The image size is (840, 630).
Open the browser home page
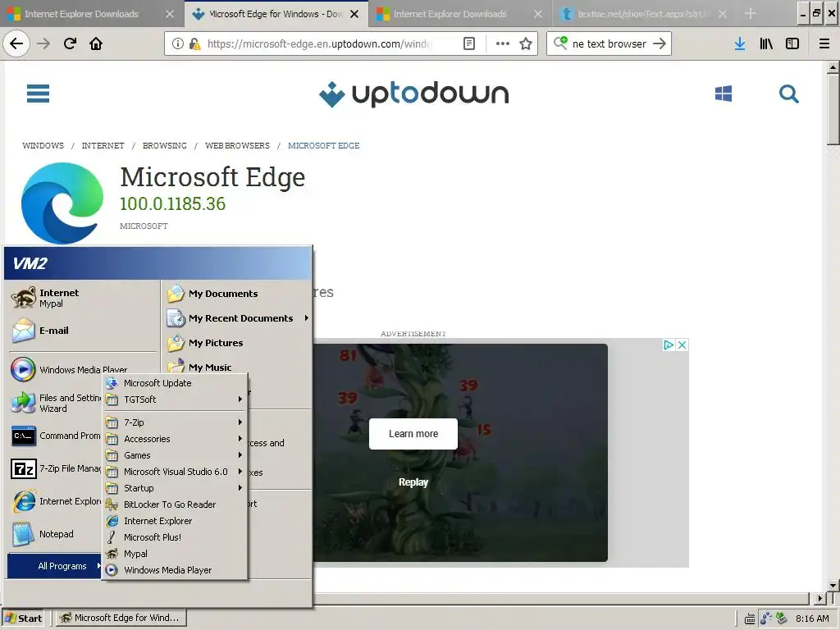(x=96, y=43)
